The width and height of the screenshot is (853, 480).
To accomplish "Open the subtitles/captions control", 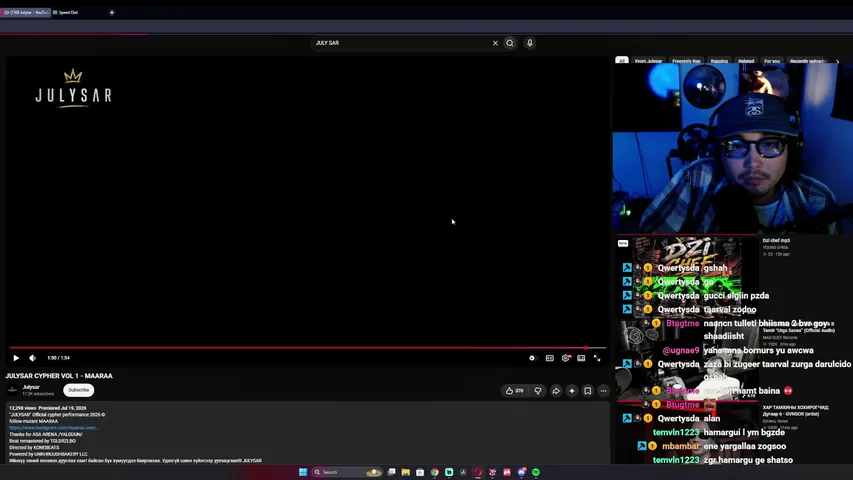I will 549,358.
